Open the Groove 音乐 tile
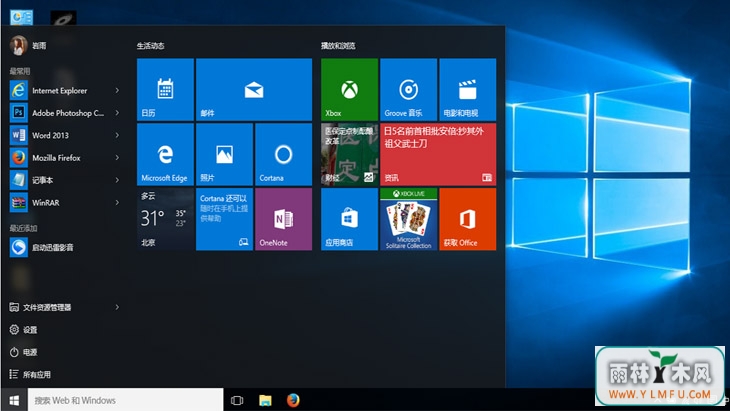The width and height of the screenshot is (730, 411). click(408, 89)
